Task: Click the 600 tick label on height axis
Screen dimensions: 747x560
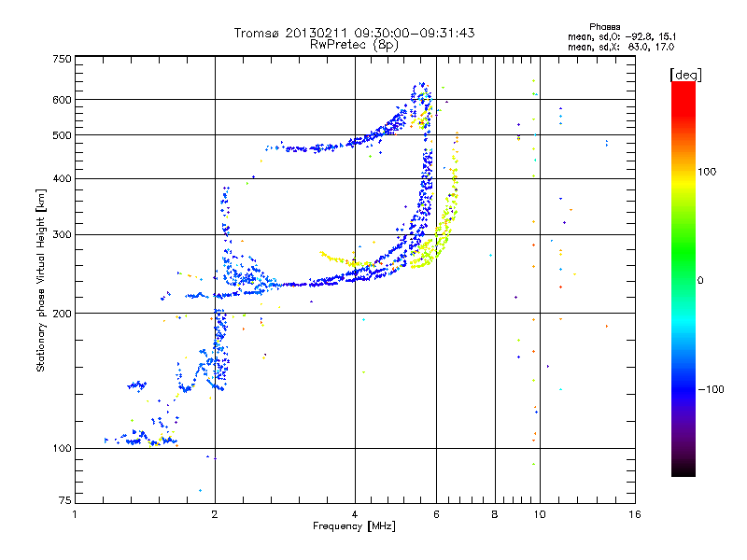Action: point(62,100)
